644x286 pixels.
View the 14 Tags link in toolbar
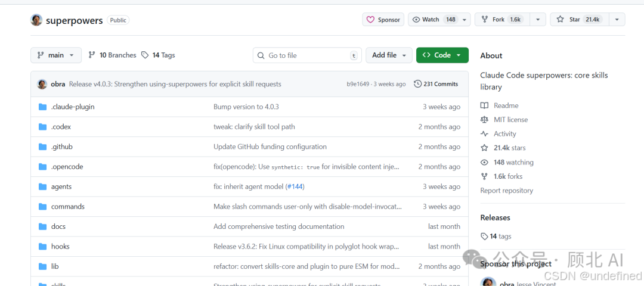coord(158,55)
